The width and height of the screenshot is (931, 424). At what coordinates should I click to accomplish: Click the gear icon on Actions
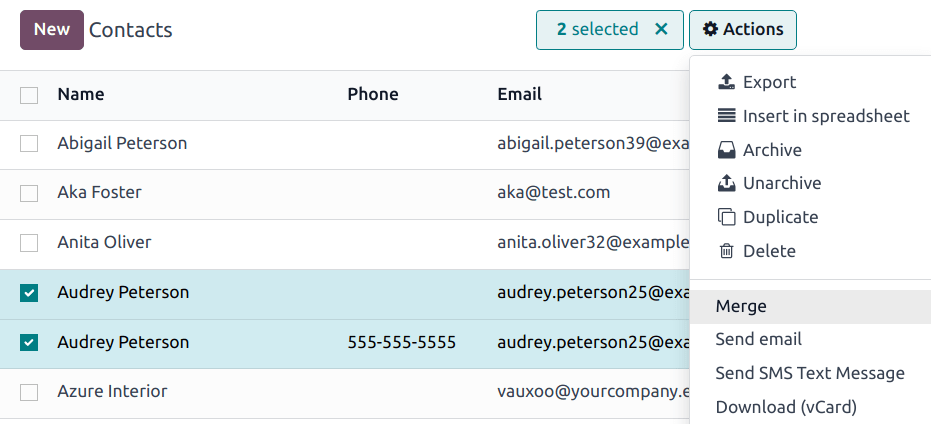tap(710, 29)
